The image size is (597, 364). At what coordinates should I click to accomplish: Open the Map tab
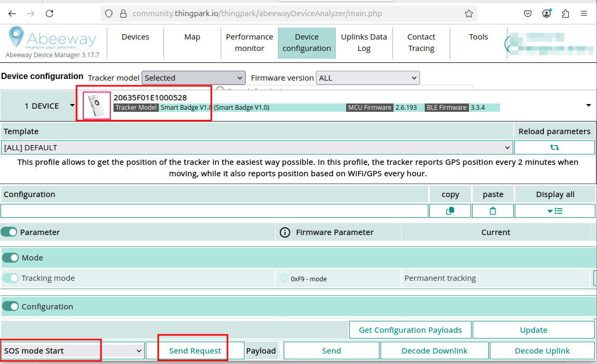(192, 37)
